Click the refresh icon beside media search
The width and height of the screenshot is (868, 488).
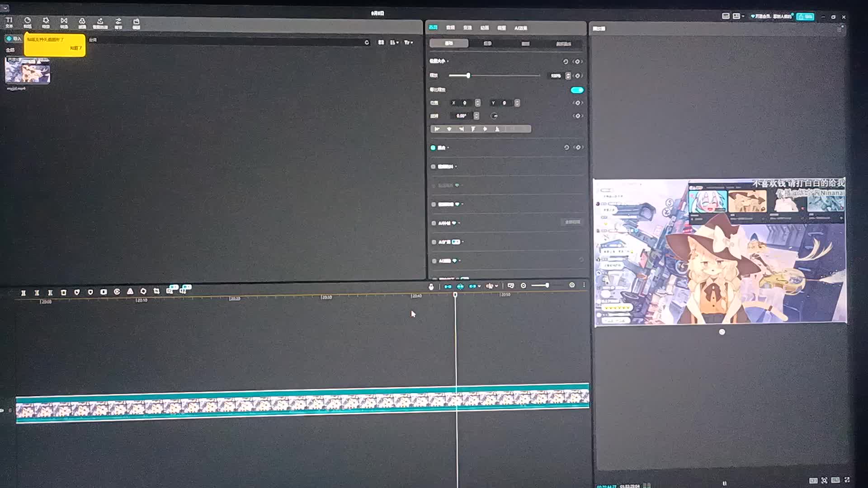pos(367,42)
